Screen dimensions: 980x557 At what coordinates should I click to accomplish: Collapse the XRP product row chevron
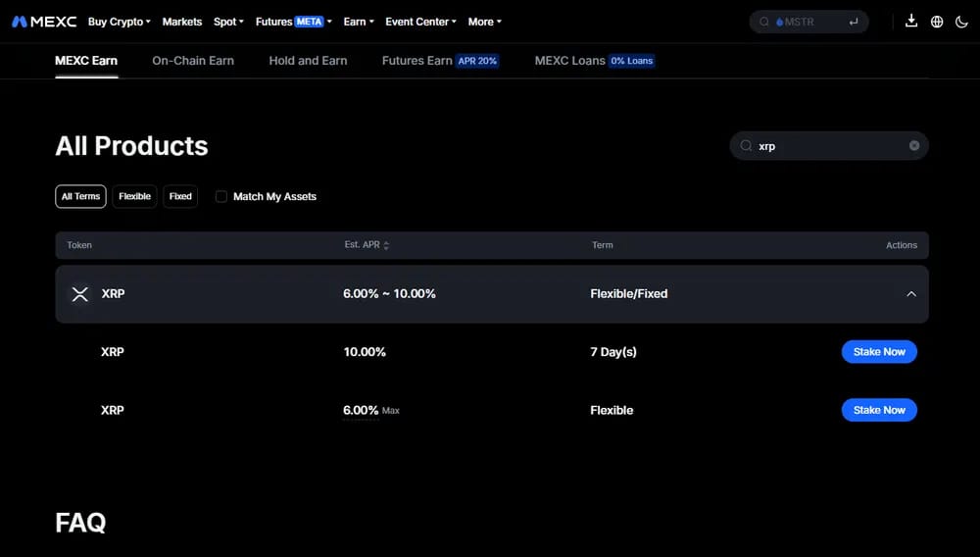[911, 294]
